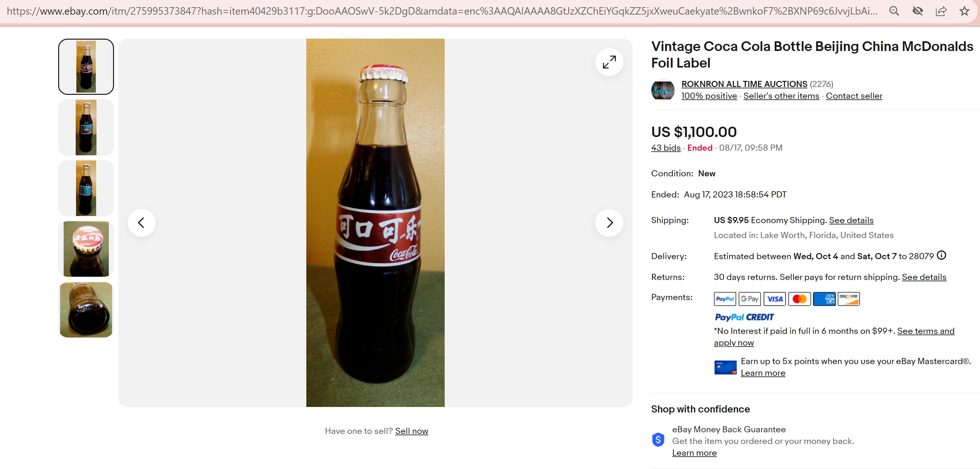This screenshot has height=469, width=980.
Task: Open Contact seller
Action: [x=854, y=96]
